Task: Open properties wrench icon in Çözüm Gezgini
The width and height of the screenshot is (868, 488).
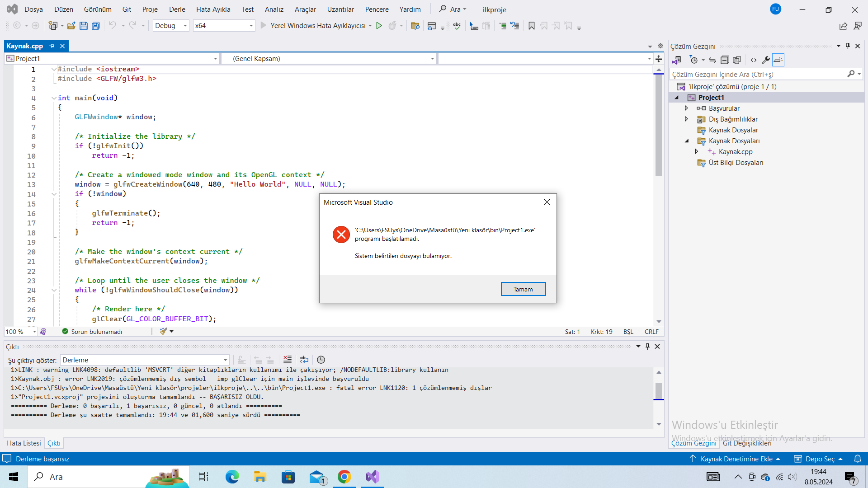Action: (x=765, y=60)
